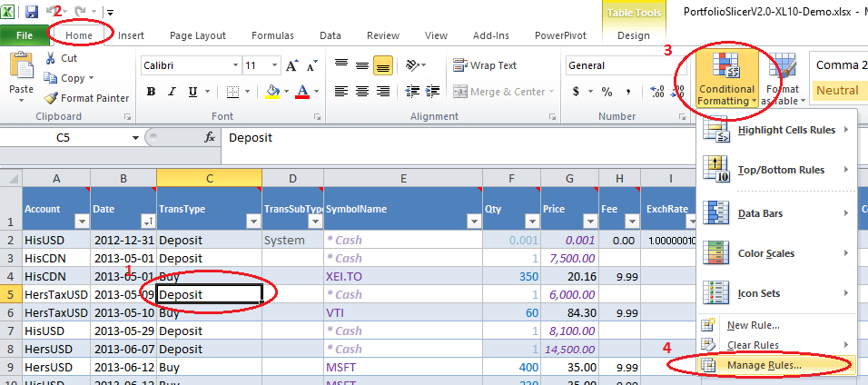
Task: Switch to the Insert tab
Action: click(x=131, y=35)
